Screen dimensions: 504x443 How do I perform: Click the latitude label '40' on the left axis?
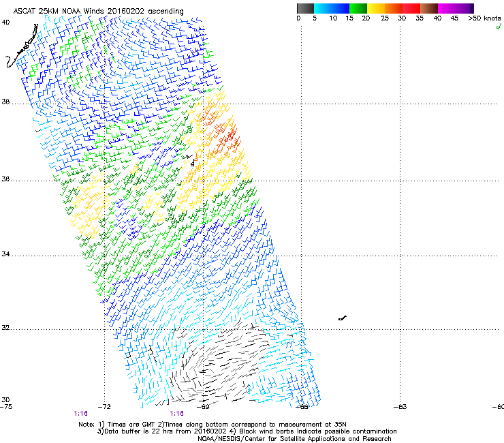point(5,22)
